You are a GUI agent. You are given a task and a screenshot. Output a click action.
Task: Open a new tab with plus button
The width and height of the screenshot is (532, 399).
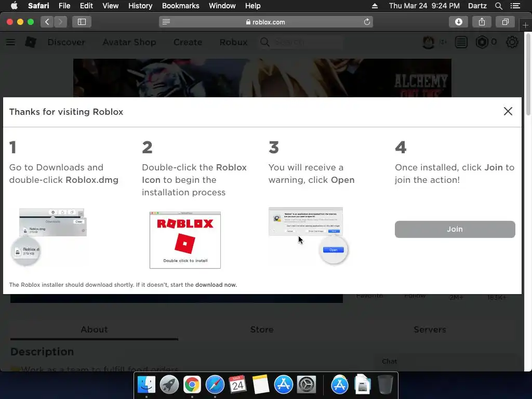pos(525,25)
